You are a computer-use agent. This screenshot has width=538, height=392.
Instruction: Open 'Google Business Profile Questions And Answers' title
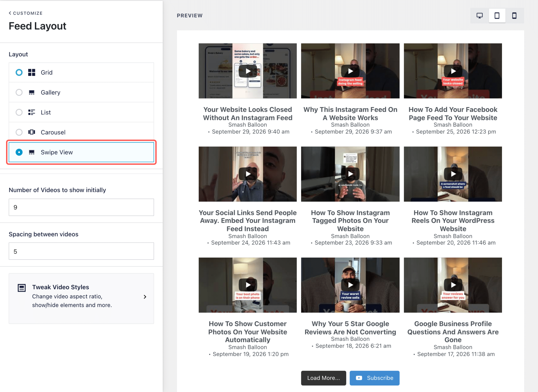click(453, 332)
